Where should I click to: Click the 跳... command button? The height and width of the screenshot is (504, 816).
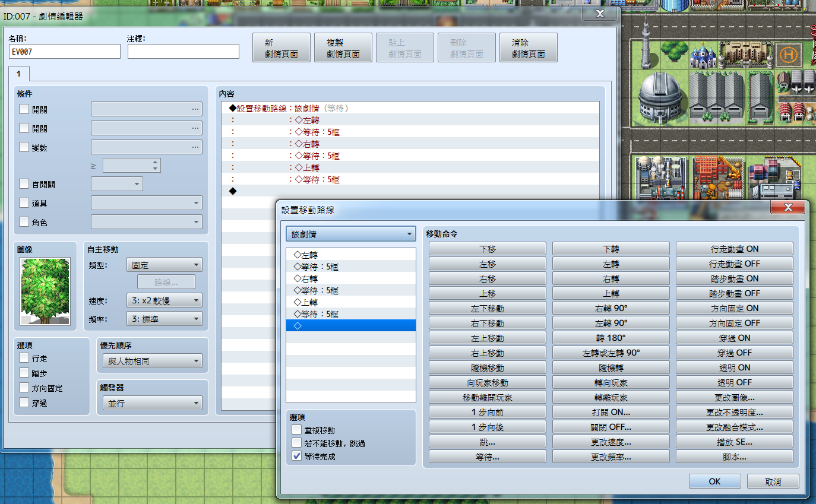(488, 442)
